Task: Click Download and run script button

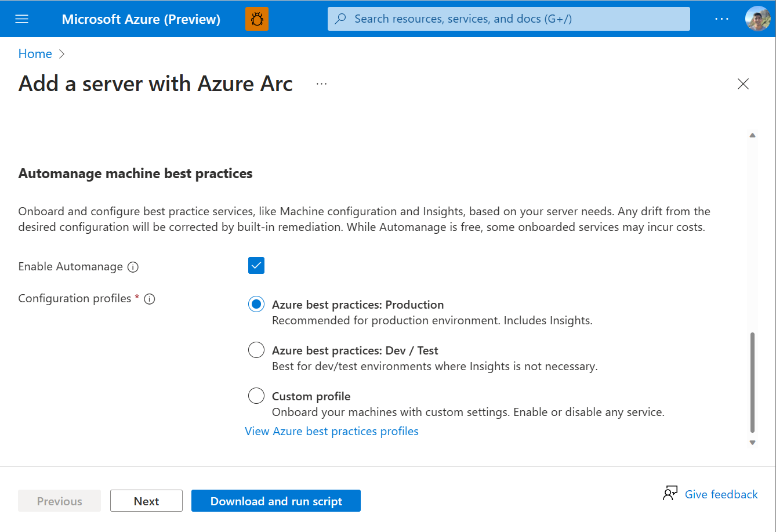Action: pyautogui.click(x=276, y=501)
